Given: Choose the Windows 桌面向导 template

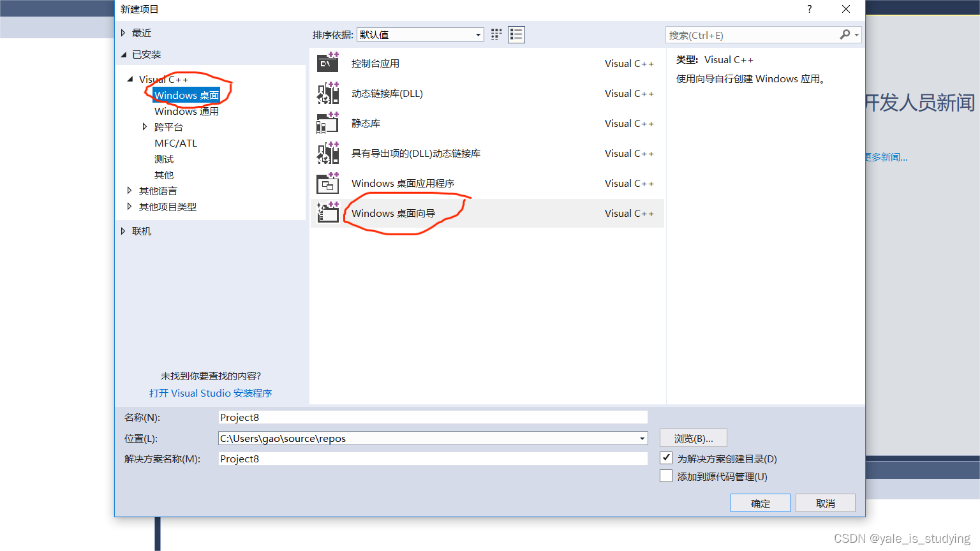Looking at the screenshot, I should (x=487, y=213).
